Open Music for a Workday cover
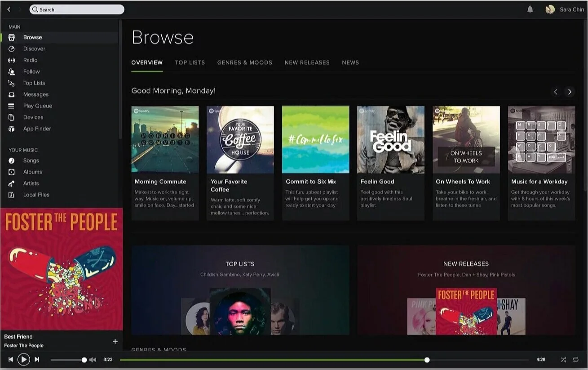Viewport: 588px width, 370px height. click(x=541, y=140)
